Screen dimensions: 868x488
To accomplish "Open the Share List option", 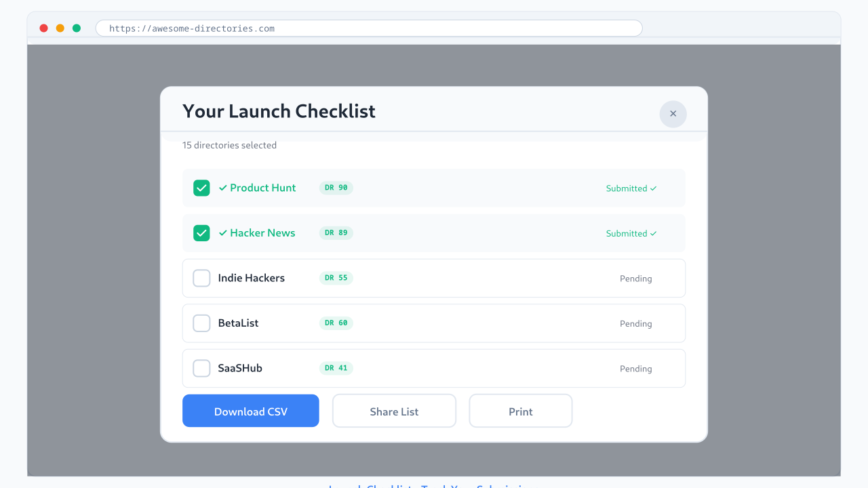I will [394, 411].
